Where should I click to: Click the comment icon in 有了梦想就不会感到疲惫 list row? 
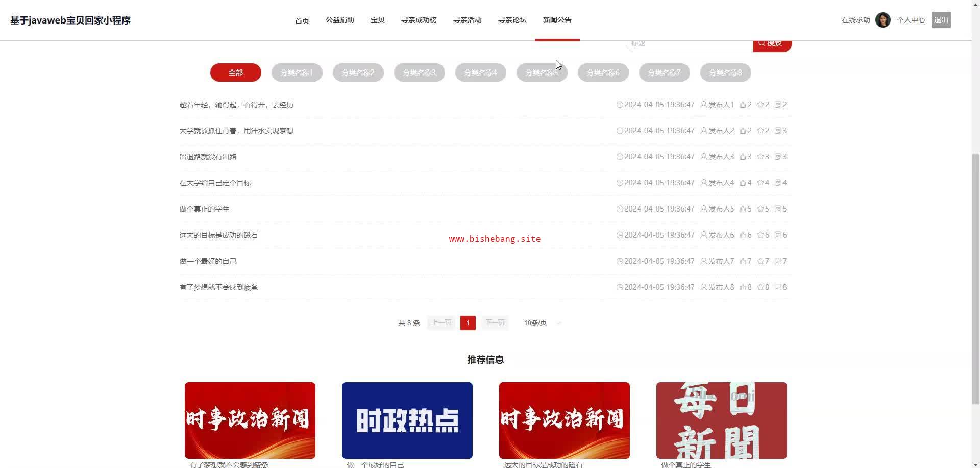click(778, 287)
